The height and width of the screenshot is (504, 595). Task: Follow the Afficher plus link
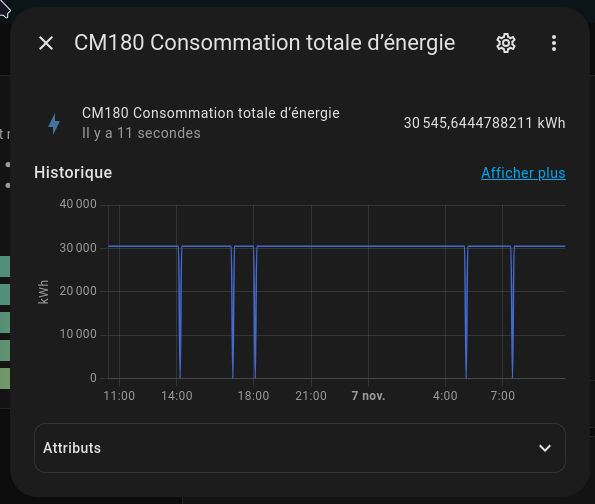pos(523,173)
